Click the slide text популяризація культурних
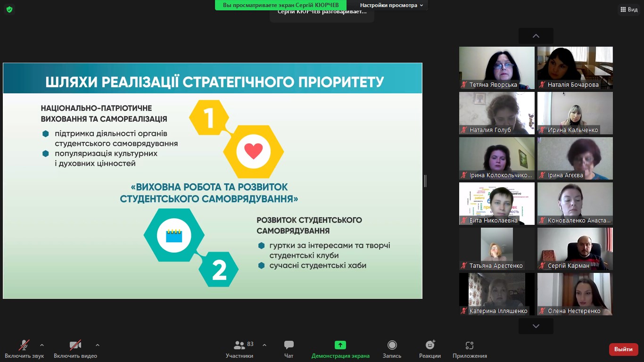The image size is (644, 362). (x=106, y=154)
